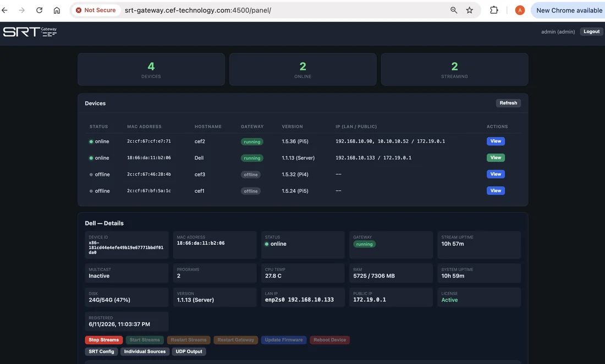Open the UDP Output tab
Screen dimensions: 605x364
coord(189,351)
